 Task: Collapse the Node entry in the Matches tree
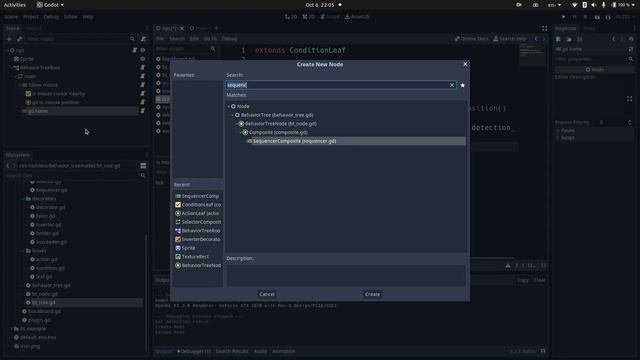(x=229, y=106)
